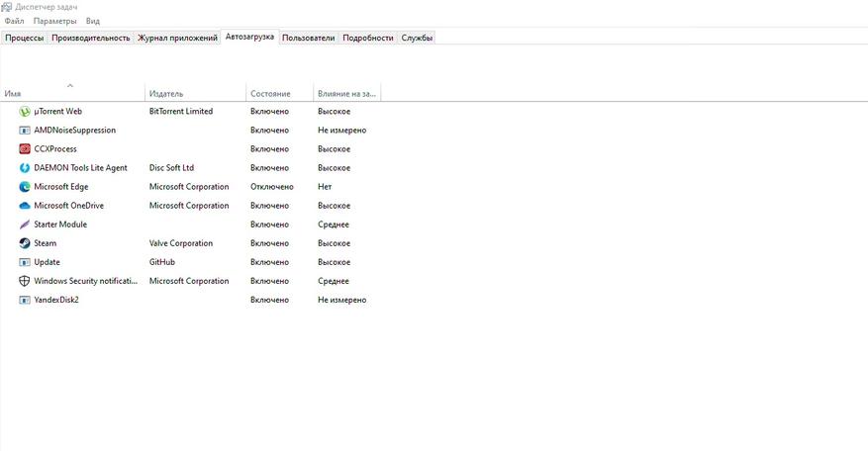The height and width of the screenshot is (451, 868).
Task: Switch to the Процессы tab
Action: pos(25,38)
